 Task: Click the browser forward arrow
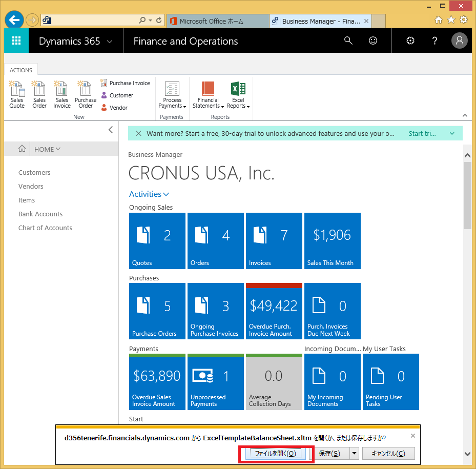[32, 21]
